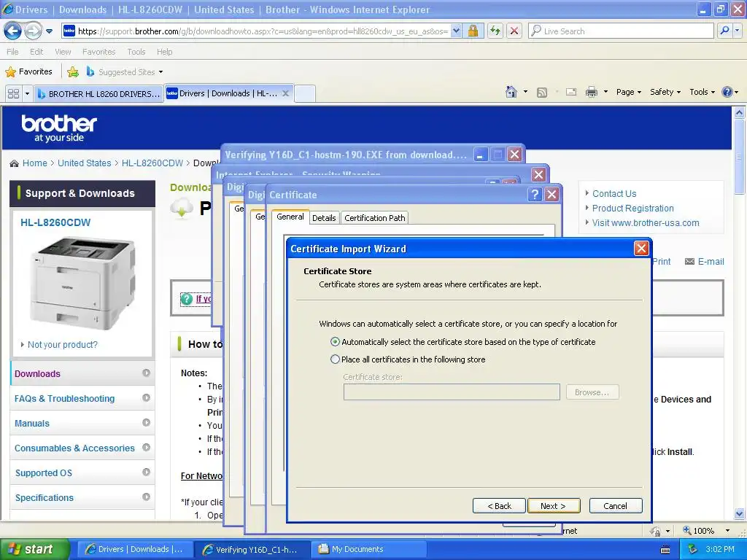Switch to Verifying Y16D_C1 taskbar item

(x=252, y=550)
